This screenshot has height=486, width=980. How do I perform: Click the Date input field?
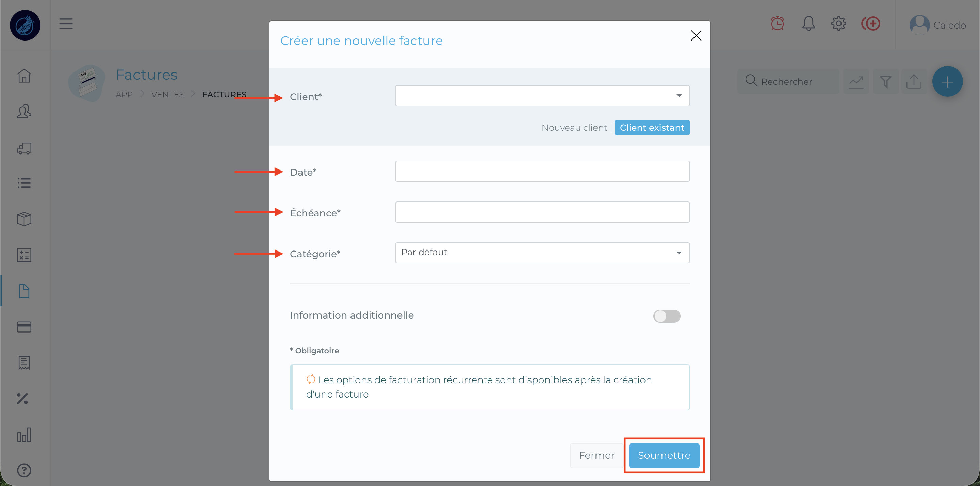[542, 171]
